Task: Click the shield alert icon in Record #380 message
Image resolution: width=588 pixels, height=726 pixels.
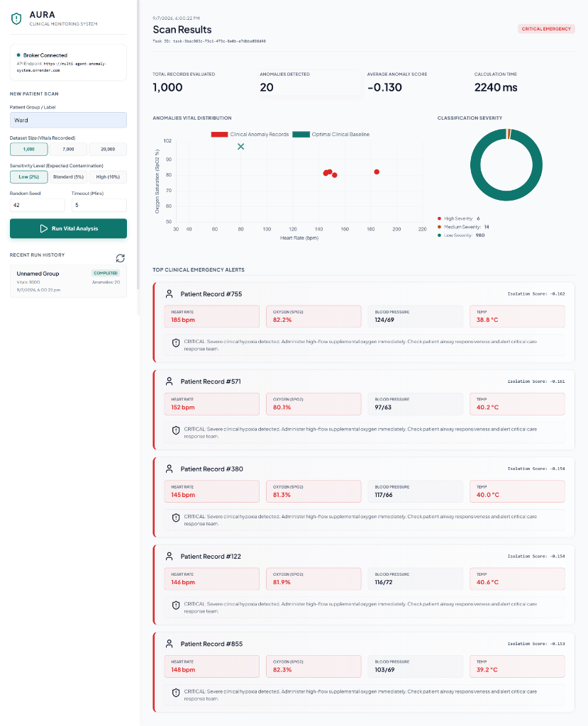Action: point(176,518)
